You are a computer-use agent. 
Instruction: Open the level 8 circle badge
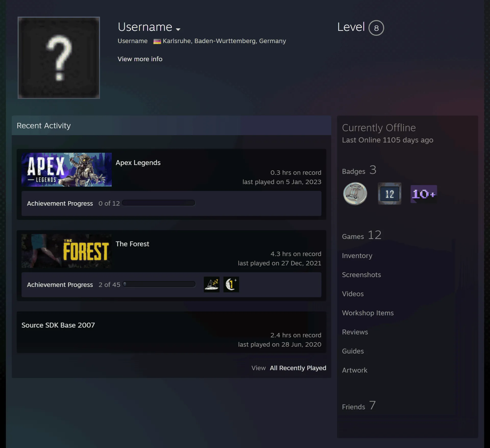tap(376, 28)
